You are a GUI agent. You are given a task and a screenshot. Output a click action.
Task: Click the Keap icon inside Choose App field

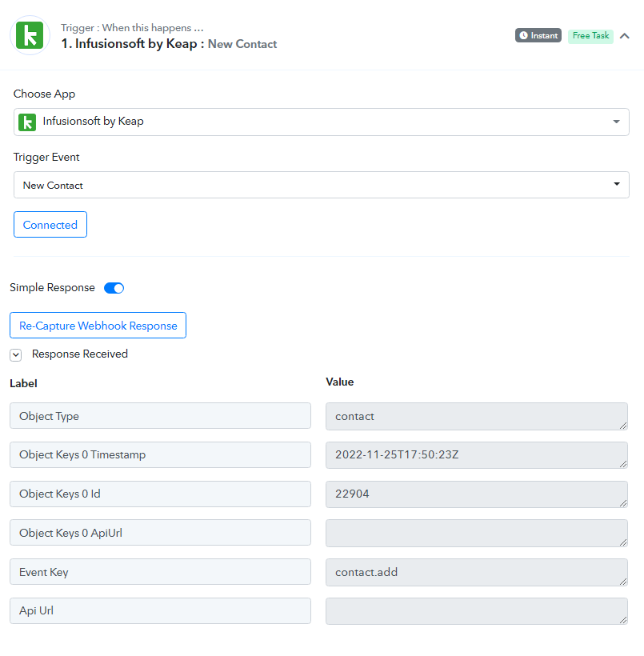click(x=27, y=122)
